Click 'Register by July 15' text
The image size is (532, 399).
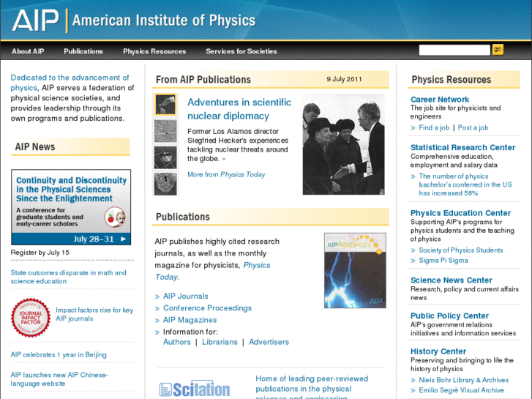click(x=40, y=253)
